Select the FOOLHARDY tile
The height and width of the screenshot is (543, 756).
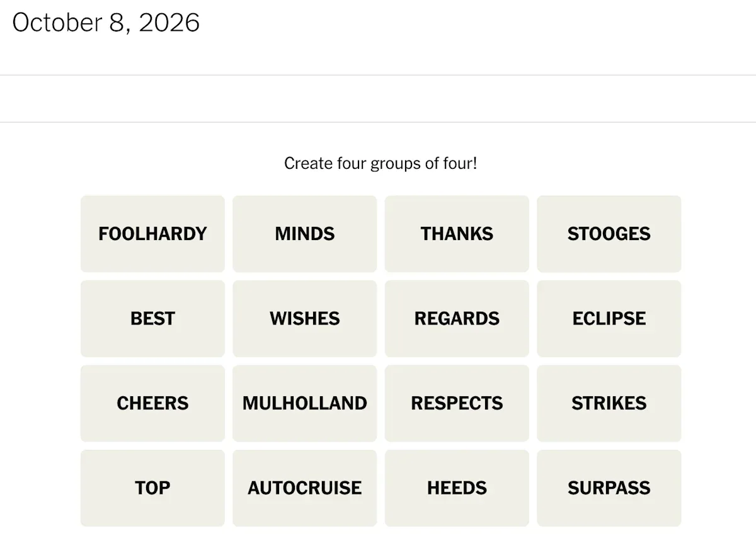[x=152, y=234]
